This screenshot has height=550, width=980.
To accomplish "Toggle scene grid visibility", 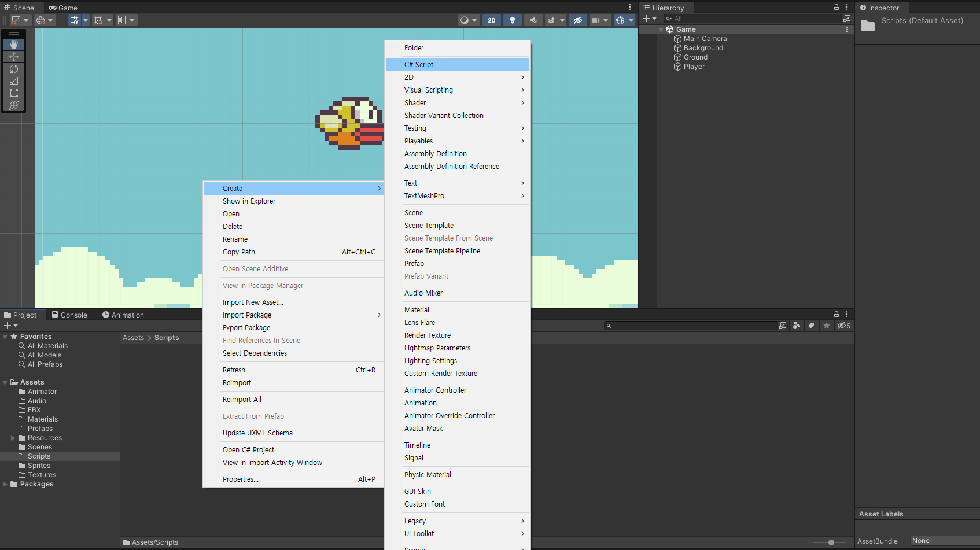I will tap(75, 20).
